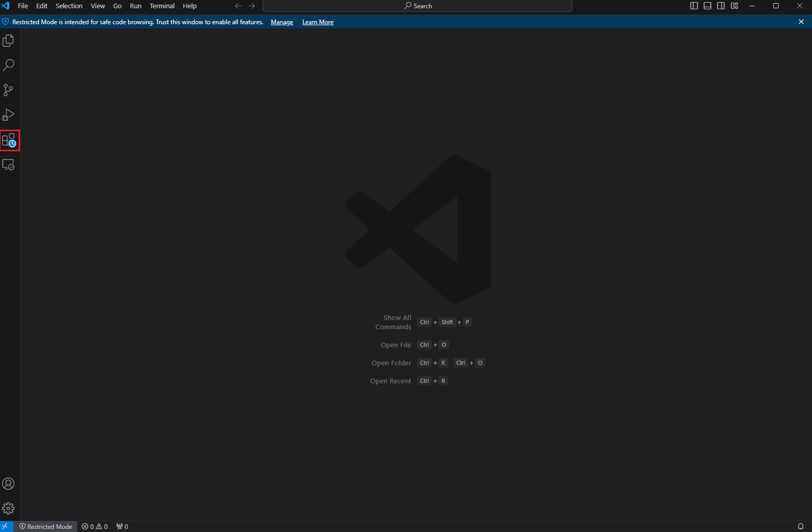Toggle the primary side bar layout icon

694,6
